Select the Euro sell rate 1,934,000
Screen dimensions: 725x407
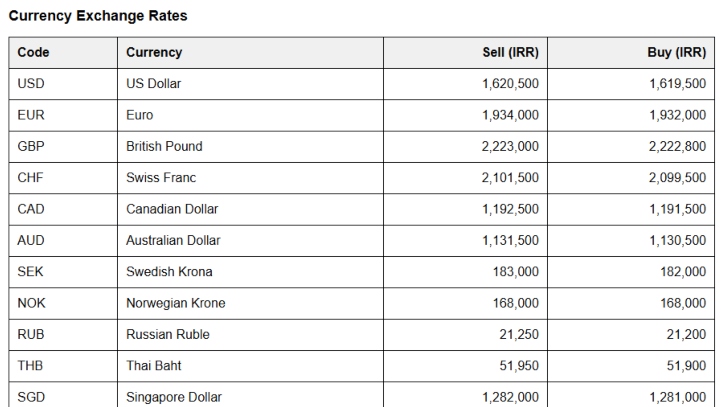510,115
